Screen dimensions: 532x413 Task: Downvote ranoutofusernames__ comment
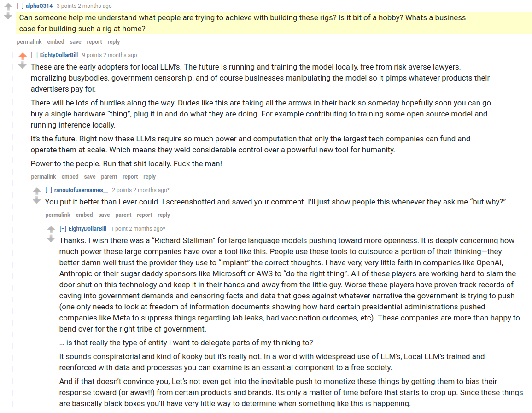pos(37,200)
